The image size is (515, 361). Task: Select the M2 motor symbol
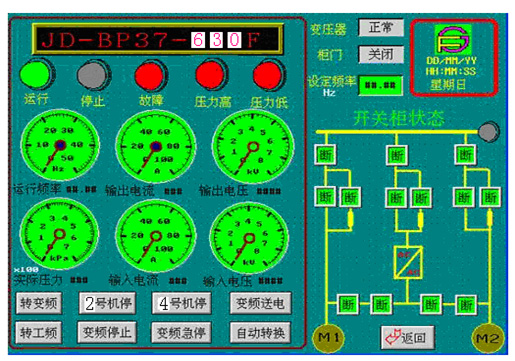pos(487,338)
